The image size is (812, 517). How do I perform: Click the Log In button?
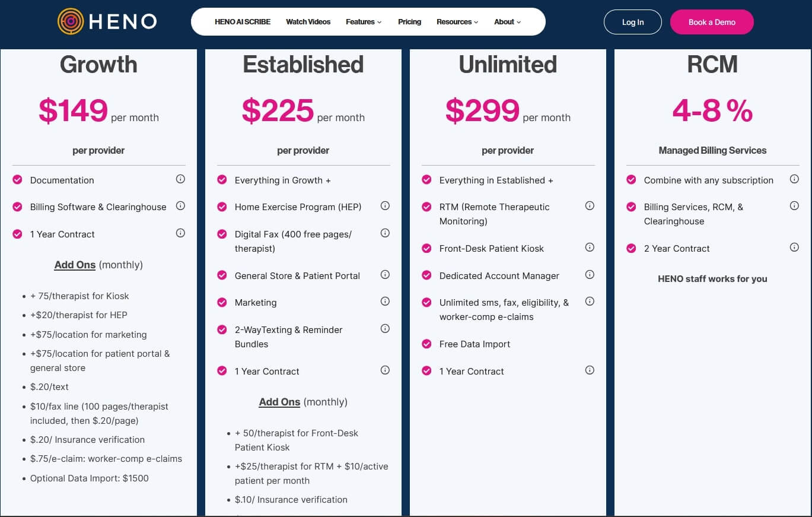(632, 21)
